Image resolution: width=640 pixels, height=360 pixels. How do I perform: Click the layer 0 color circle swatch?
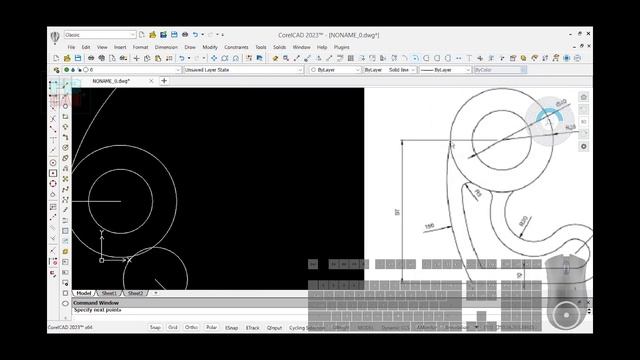[86, 70]
